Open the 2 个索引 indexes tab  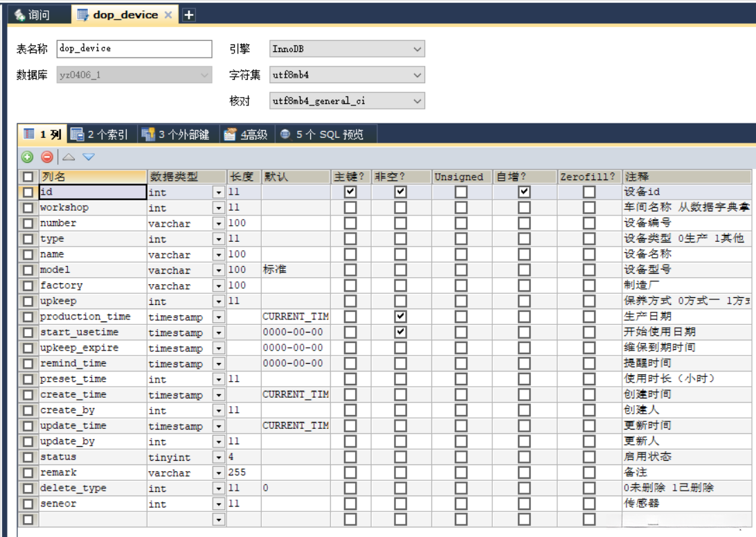click(100, 134)
